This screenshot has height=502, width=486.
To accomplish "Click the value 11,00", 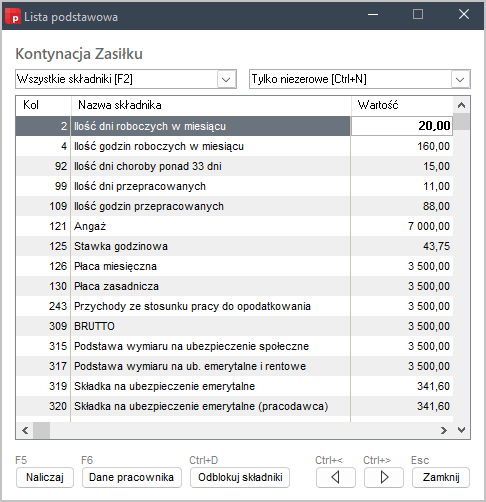I will 436,186.
